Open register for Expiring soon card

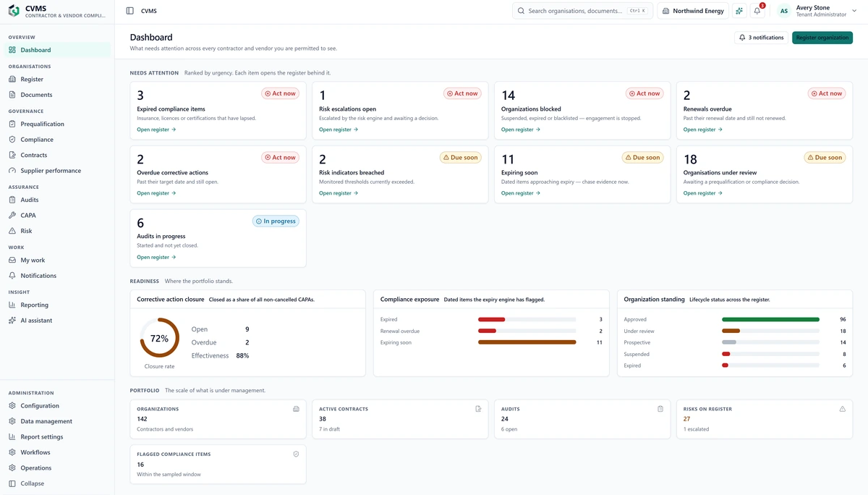tap(521, 193)
